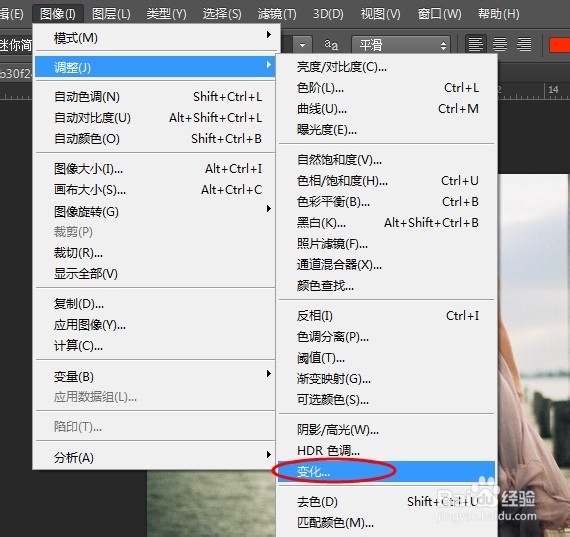Open the 3D(D) menu
Image resolution: width=570 pixels, height=537 pixels.
[328, 14]
